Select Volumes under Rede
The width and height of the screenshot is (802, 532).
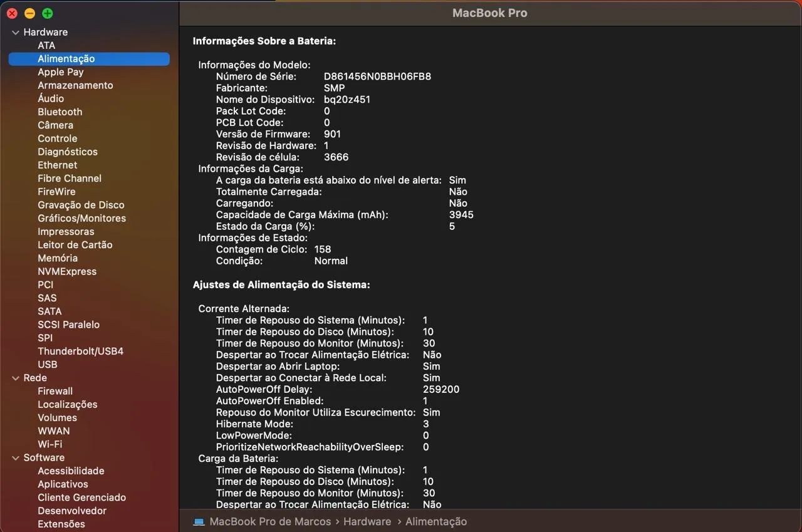click(57, 418)
